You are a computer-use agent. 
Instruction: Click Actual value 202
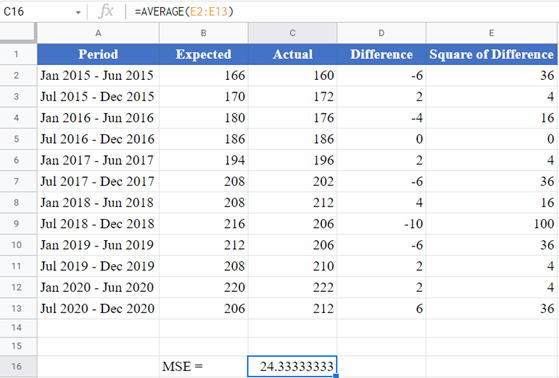[x=292, y=181]
